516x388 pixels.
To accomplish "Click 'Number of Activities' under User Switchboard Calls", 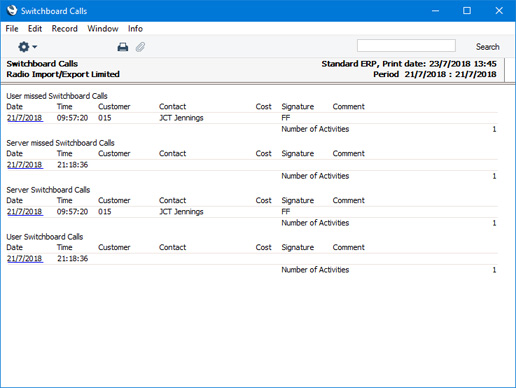I will pos(315,270).
